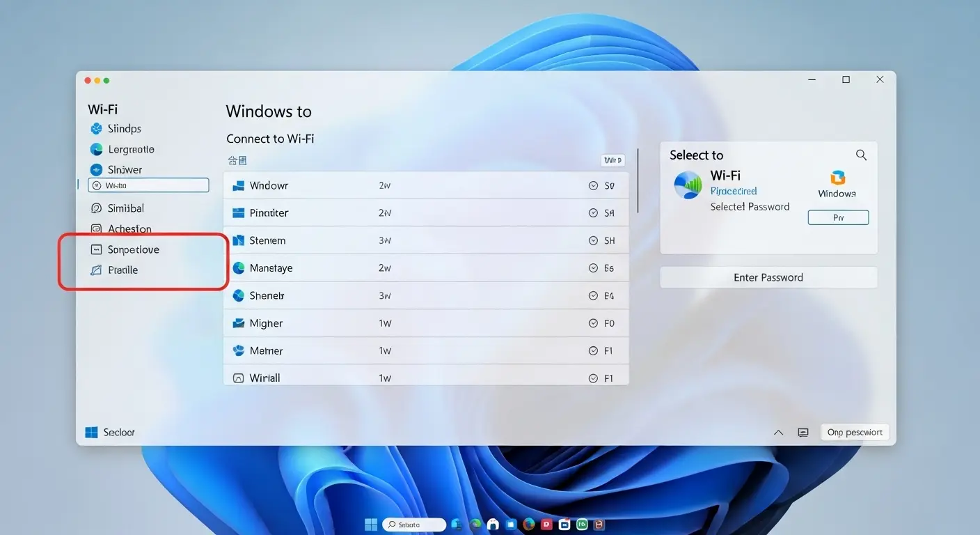
Task: Select the Lergreatle sidebar icon
Action: (x=97, y=149)
